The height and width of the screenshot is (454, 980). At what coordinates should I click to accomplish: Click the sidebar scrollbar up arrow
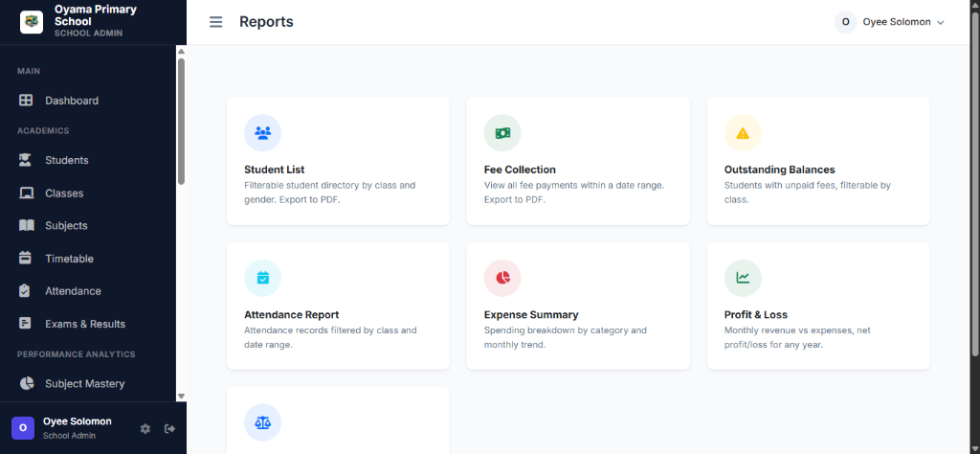click(181, 52)
